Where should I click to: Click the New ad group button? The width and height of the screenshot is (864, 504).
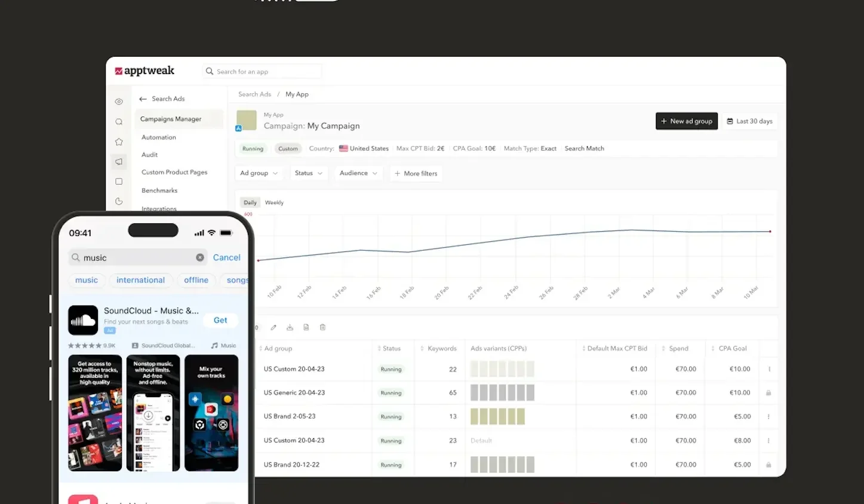coord(686,121)
